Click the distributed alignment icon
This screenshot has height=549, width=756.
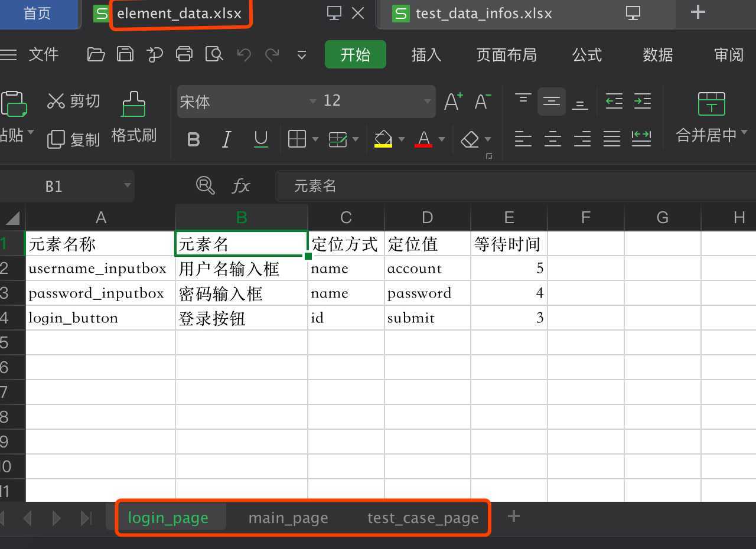click(641, 138)
